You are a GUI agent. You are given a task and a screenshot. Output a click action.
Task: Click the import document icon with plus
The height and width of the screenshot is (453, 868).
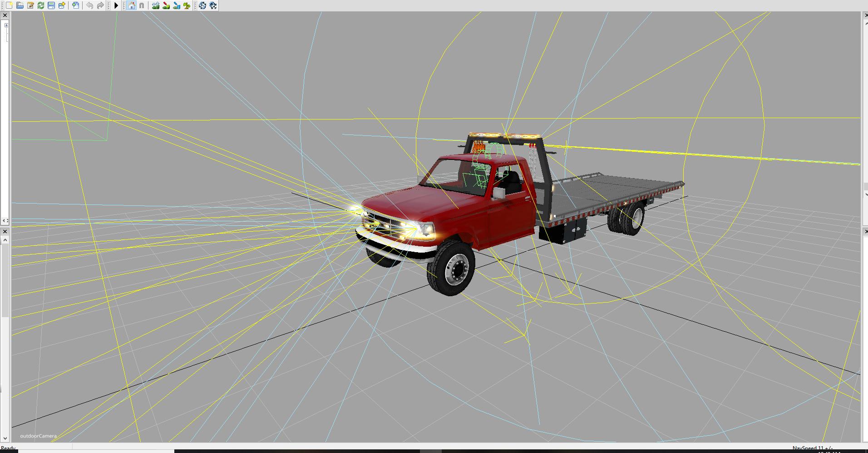(76, 5)
